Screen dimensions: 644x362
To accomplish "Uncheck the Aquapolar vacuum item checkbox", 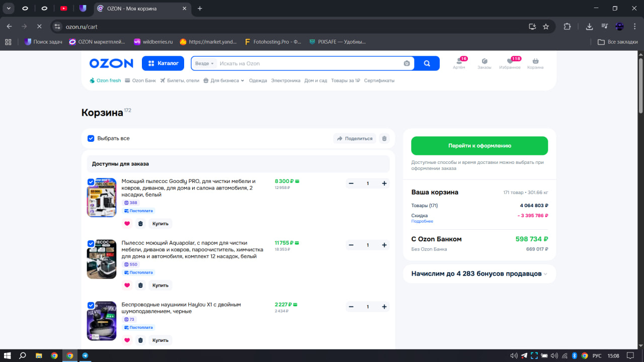I will tap(91, 243).
